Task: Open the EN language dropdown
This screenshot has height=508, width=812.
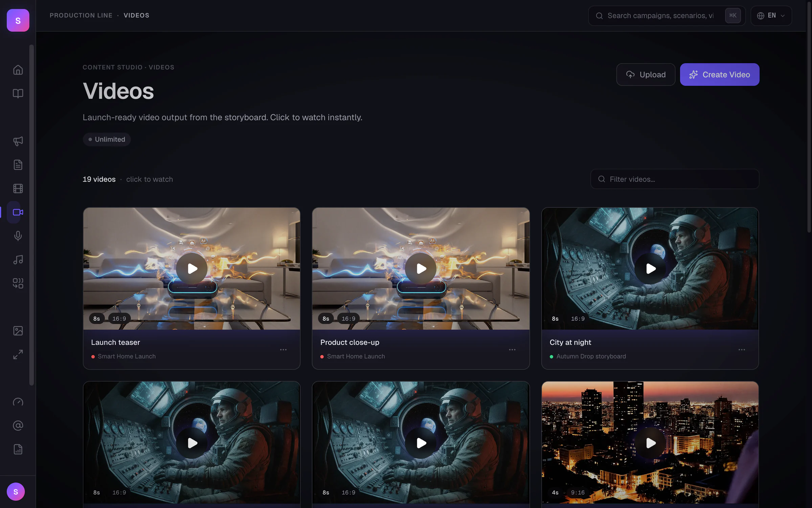Action: point(771,16)
